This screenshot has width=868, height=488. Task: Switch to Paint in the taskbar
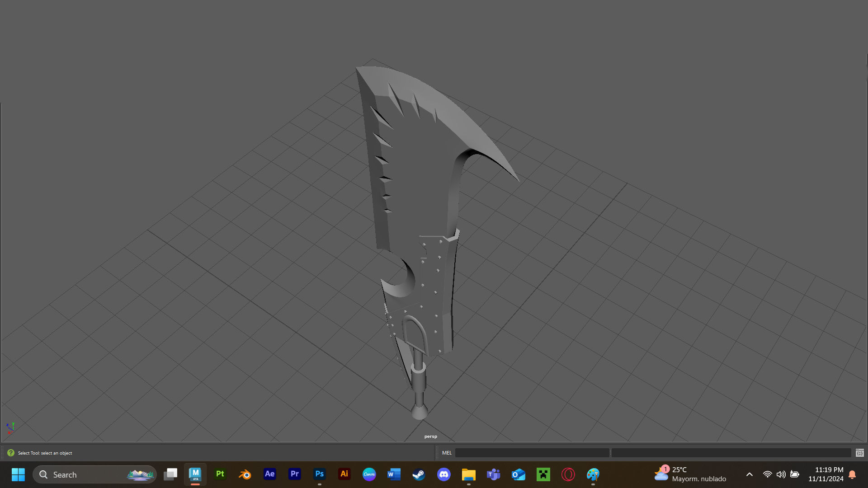coord(593,474)
